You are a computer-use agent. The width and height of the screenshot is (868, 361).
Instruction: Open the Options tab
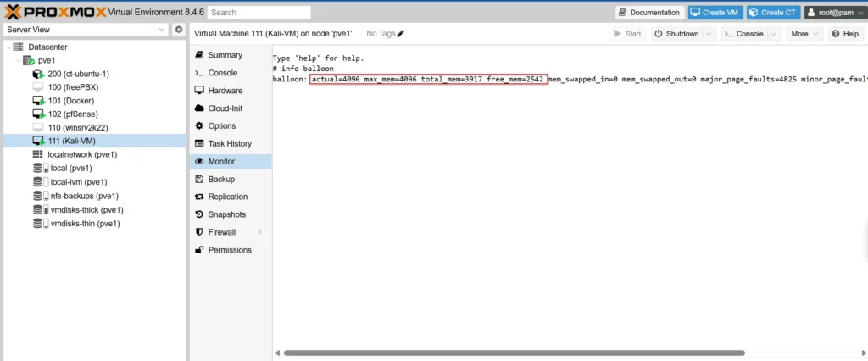coord(231,125)
